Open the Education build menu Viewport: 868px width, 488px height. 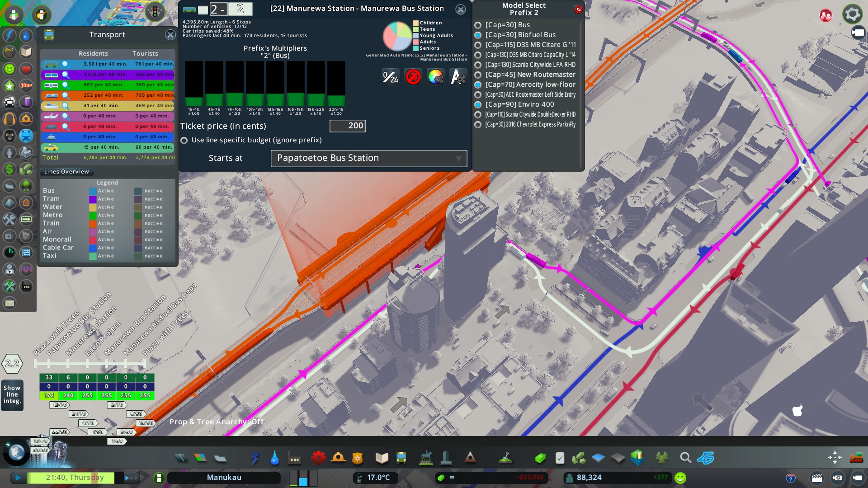(382, 458)
